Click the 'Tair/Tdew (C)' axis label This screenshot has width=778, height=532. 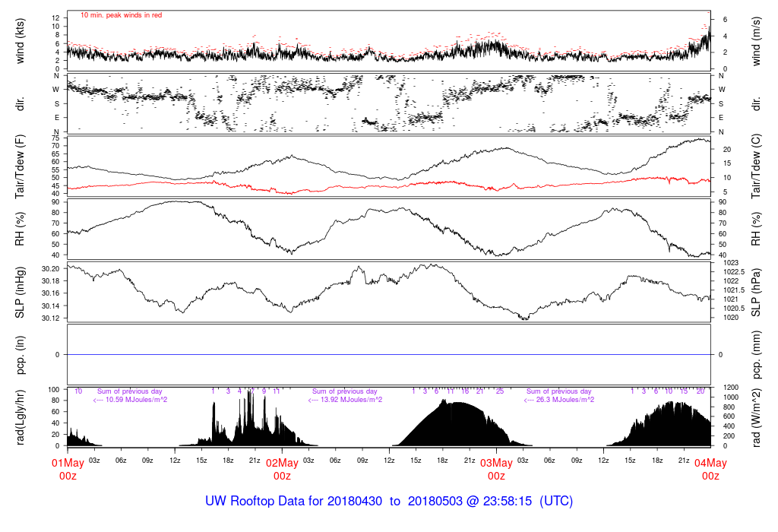756,166
